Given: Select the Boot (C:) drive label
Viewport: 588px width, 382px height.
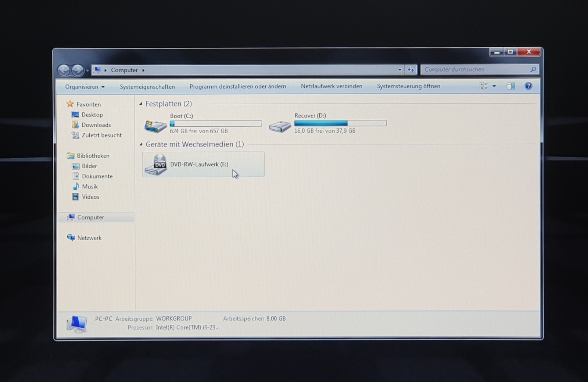Looking at the screenshot, I should 182,116.
